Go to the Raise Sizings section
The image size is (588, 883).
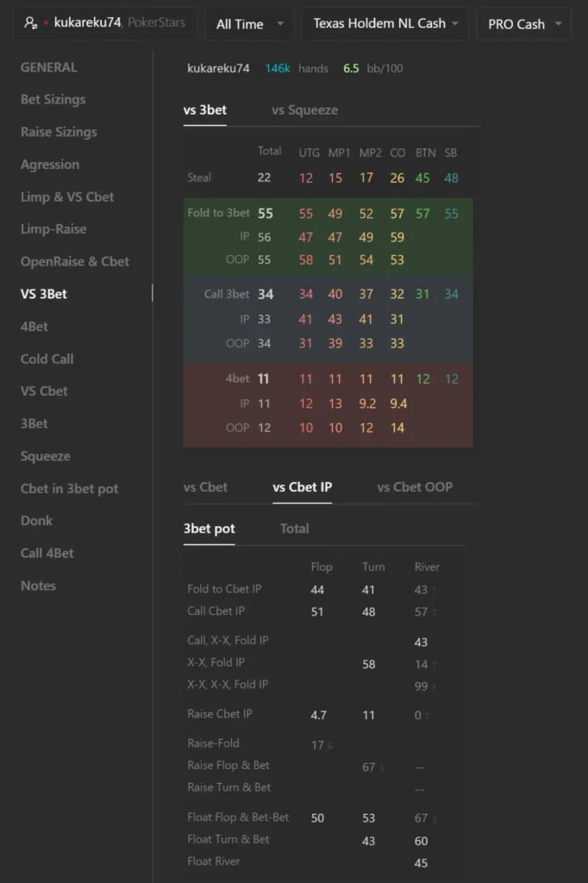pyautogui.click(x=59, y=132)
